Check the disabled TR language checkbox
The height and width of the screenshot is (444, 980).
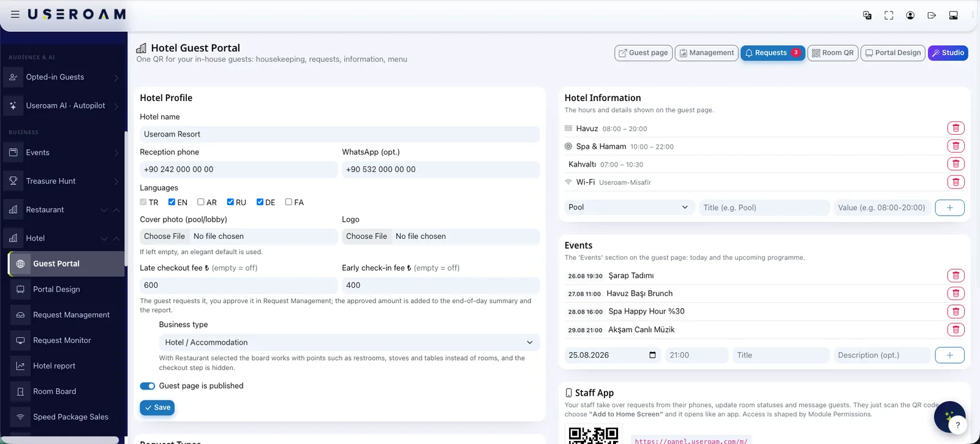tap(143, 202)
